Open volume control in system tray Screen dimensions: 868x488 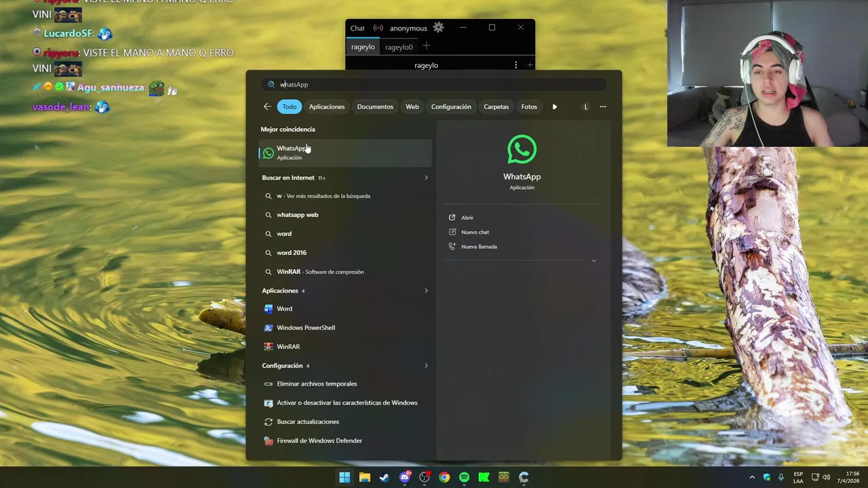click(x=827, y=477)
